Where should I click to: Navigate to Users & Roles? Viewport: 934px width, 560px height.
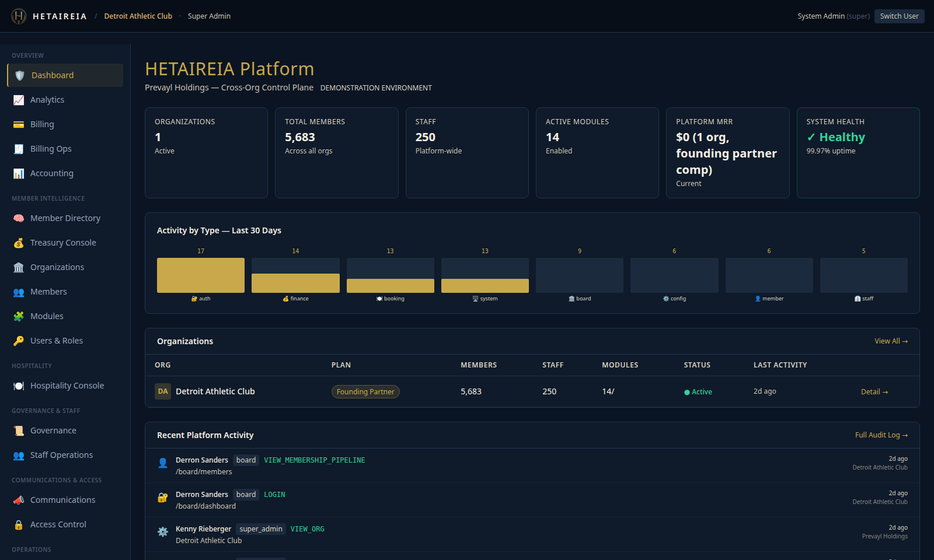click(65, 341)
